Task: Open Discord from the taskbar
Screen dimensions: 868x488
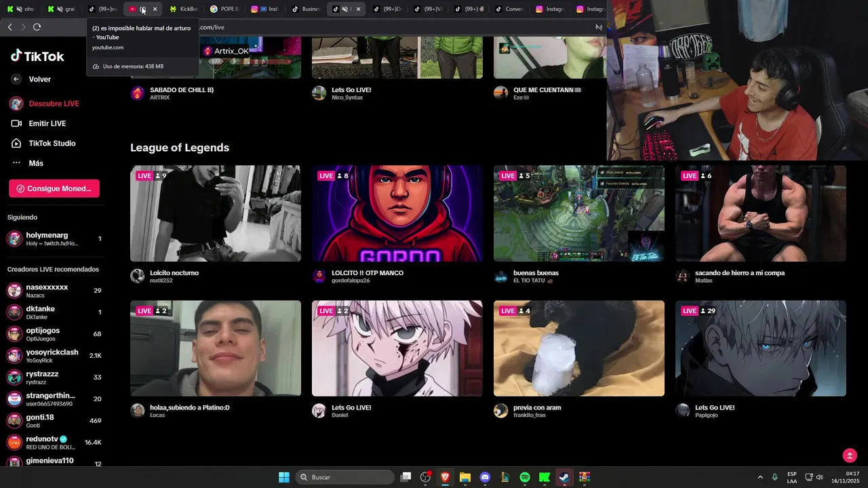Action: pyautogui.click(x=485, y=477)
